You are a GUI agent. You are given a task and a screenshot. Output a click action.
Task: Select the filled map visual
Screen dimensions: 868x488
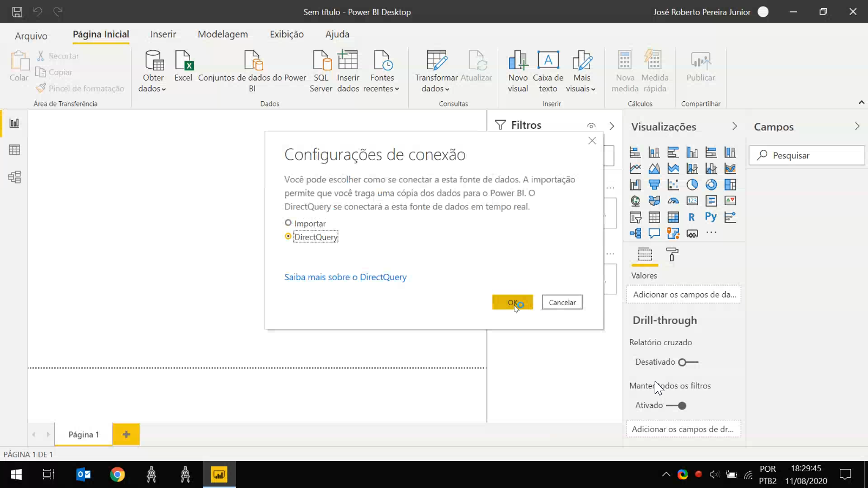(654, 201)
